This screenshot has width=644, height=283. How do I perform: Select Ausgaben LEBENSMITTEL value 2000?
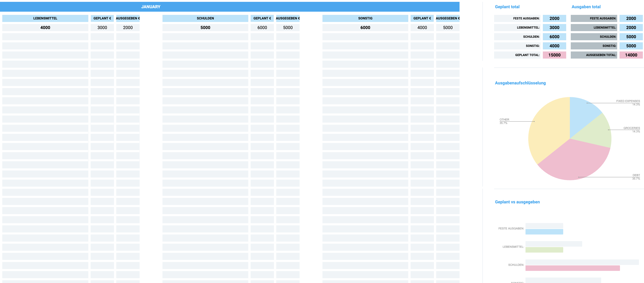coord(631,27)
